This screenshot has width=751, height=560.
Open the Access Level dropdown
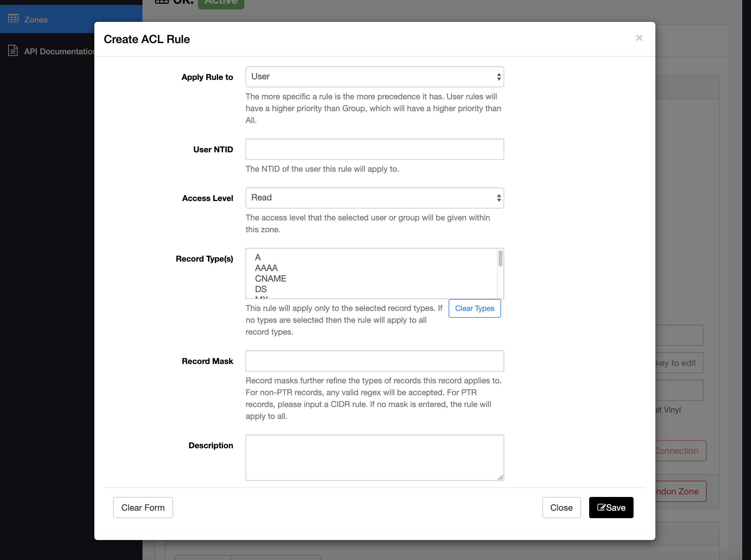[374, 198]
